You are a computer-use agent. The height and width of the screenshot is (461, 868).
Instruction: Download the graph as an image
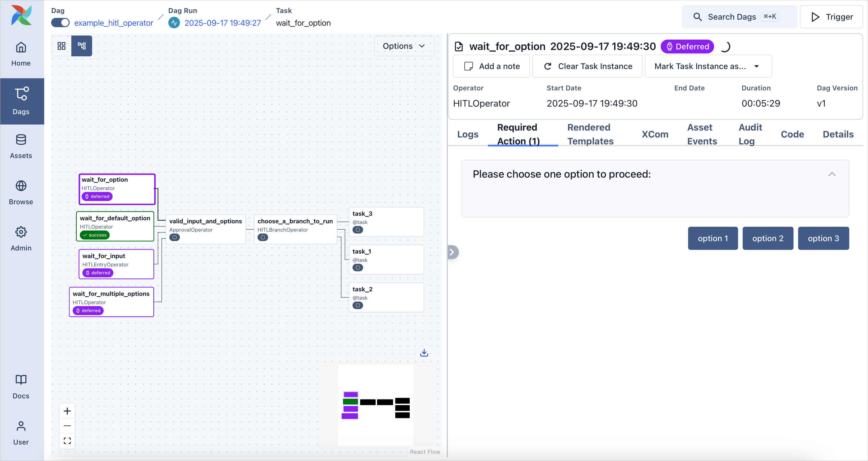(x=424, y=352)
